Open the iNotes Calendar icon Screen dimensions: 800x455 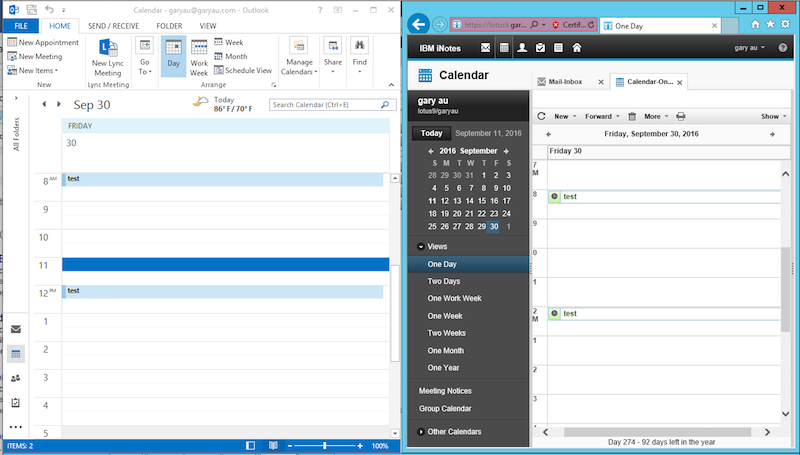(504, 47)
